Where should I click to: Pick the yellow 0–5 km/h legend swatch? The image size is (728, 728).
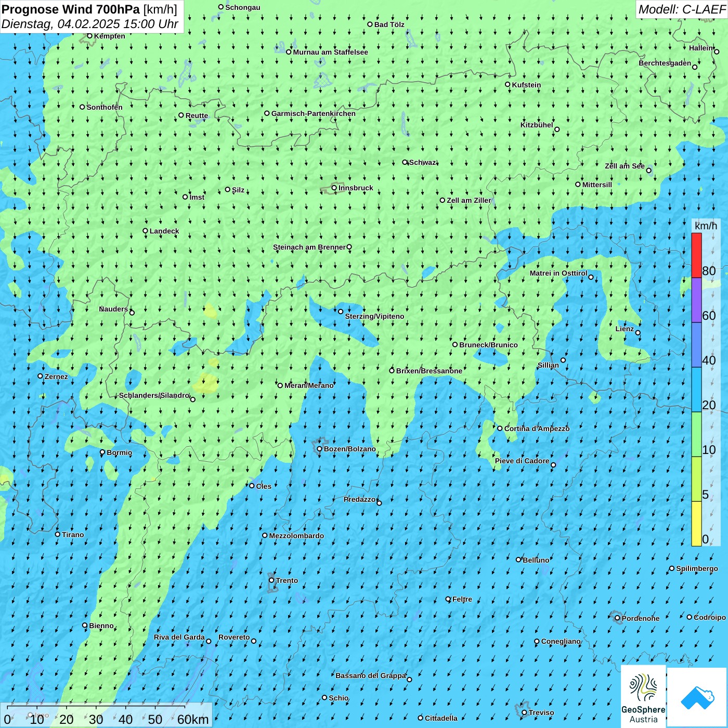(696, 524)
